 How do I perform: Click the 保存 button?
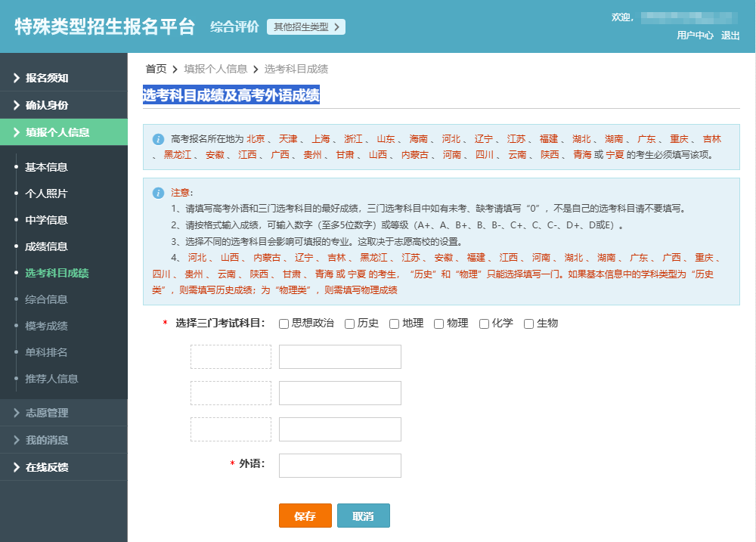click(305, 516)
